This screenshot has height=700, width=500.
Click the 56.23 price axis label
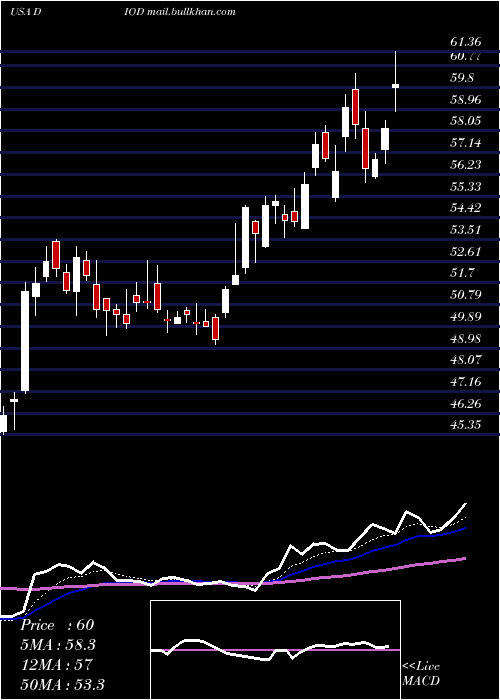[466, 164]
